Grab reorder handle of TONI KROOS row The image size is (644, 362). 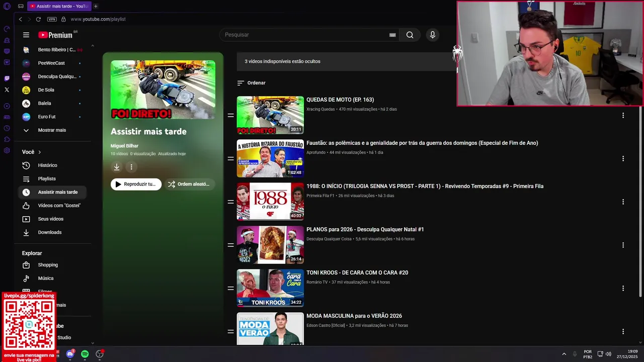click(230, 288)
